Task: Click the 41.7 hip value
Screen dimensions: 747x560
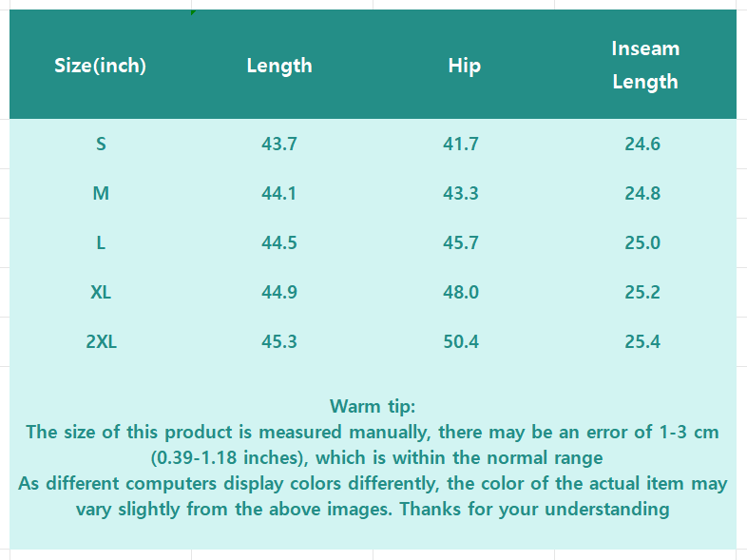Action: 461,145
